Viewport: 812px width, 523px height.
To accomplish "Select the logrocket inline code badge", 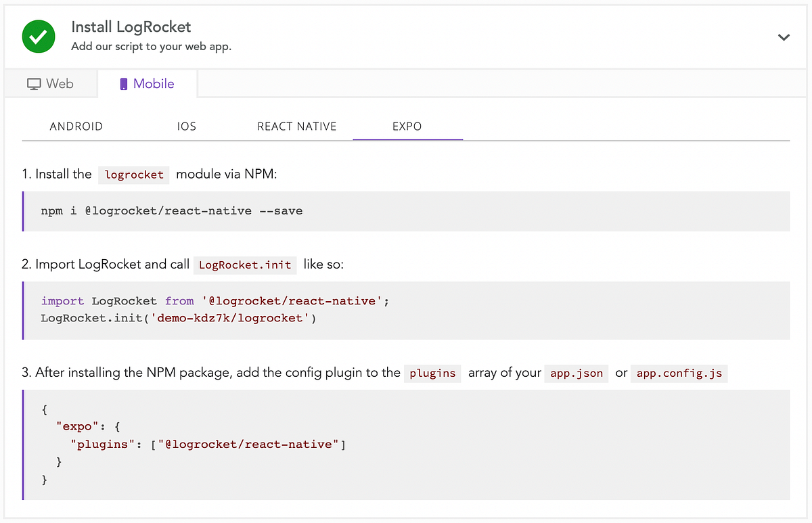I will tap(133, 175).
